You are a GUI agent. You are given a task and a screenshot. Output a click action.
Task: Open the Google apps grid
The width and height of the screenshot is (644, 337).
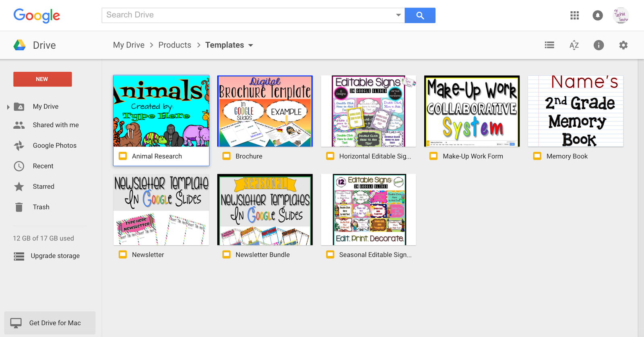[574, 15]
